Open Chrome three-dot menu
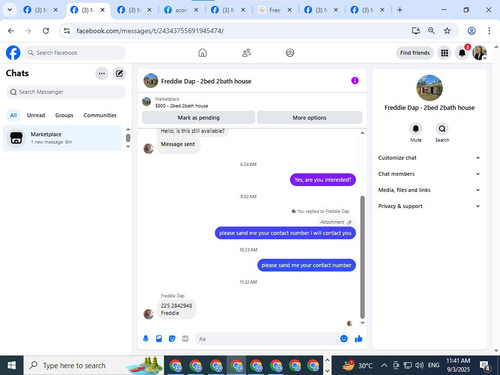The height and width of the screenshot is (375, 500). tap(489, 31)
